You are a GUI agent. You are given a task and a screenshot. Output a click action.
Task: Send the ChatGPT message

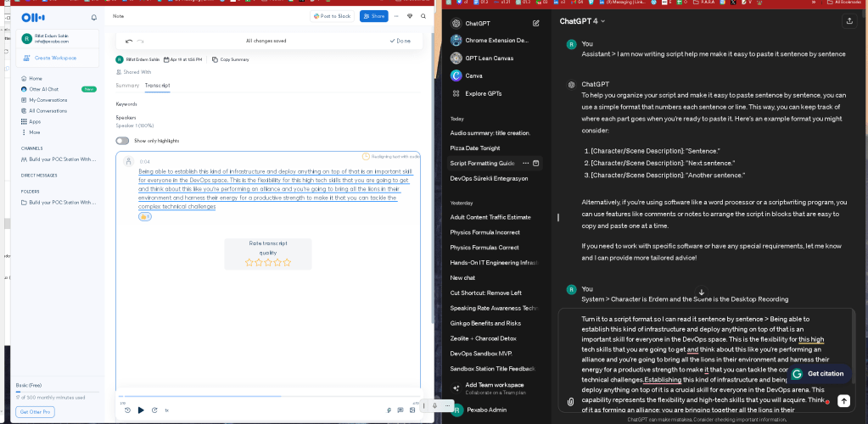(x=843, y=401)
